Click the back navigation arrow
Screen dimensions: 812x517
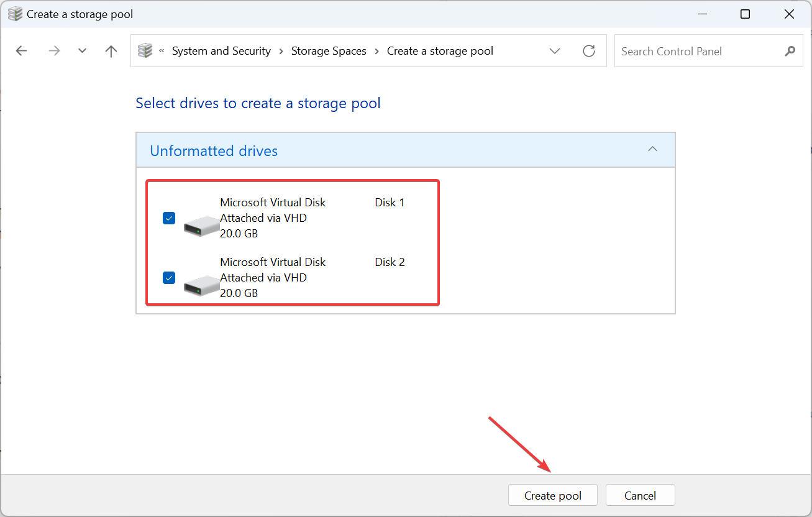click(x=21, y=51)
